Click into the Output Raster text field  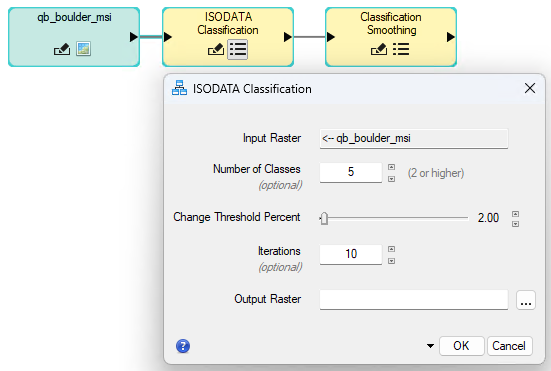click(414, 300)
